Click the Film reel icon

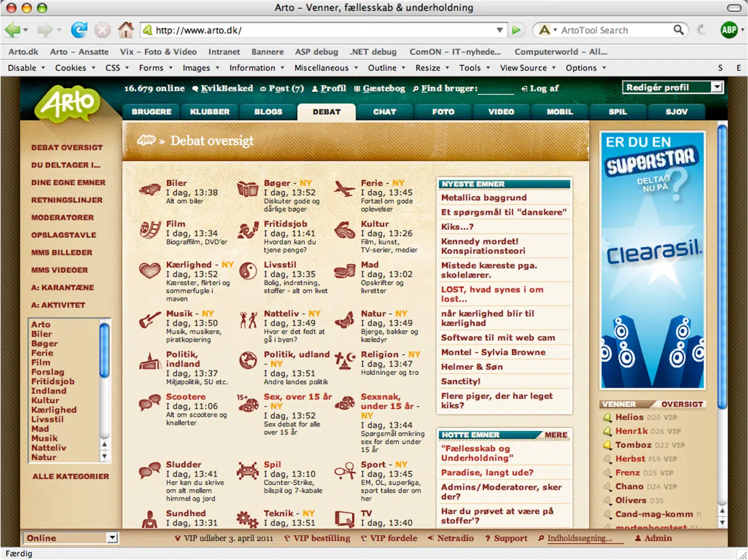tap(150, 230)
